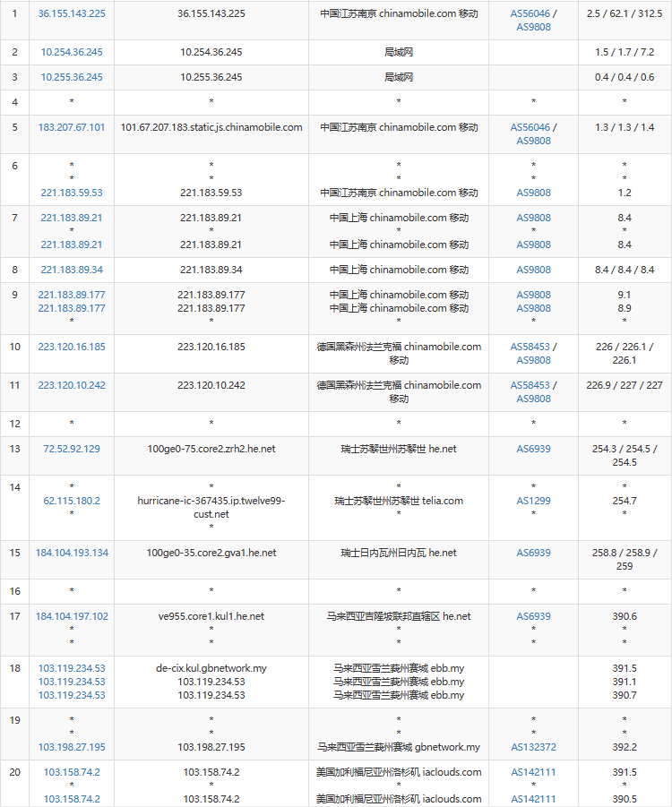Select latency value 0.4 / 0.4 / 0.6
Screen dimensions: 672x807
tap(625, 77)
